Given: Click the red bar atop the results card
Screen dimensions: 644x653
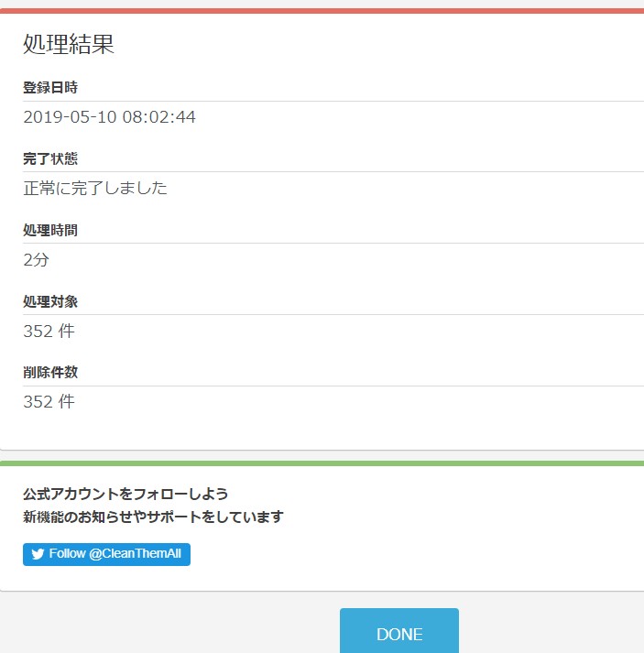Looking at the screenshot, I should [321, 11].
